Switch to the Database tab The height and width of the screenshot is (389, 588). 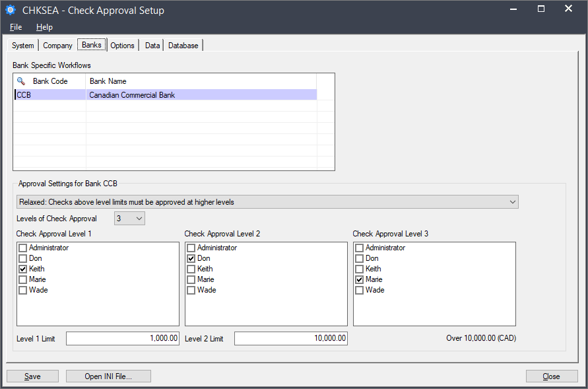183,46
